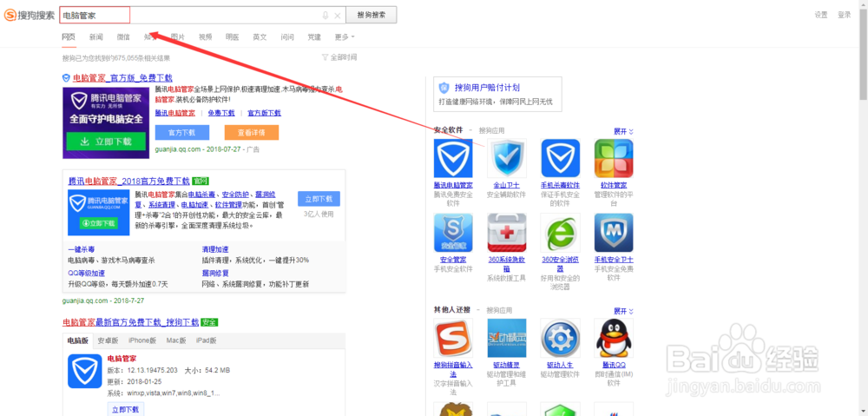
Task: Switch to the 图片 search tab
Action: 178,37
